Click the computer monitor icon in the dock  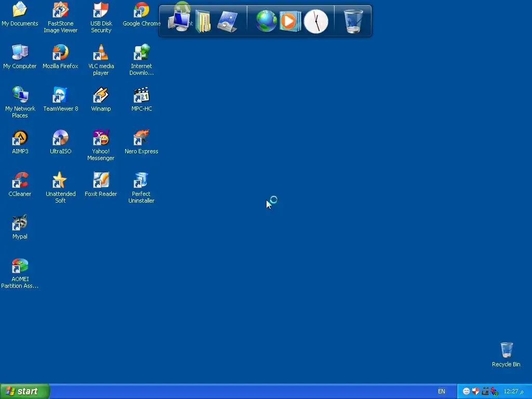179,21
